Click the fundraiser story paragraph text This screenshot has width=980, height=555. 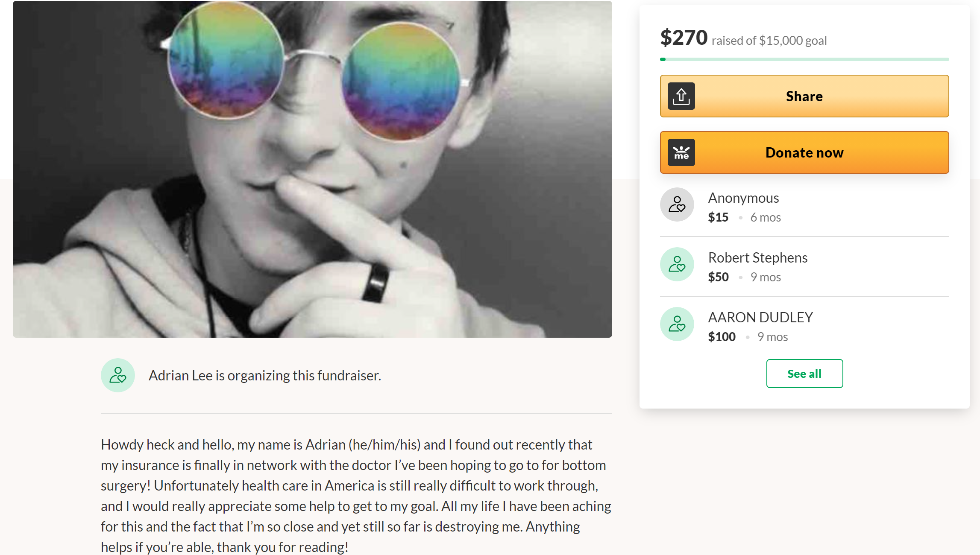[x=355, y=496]
